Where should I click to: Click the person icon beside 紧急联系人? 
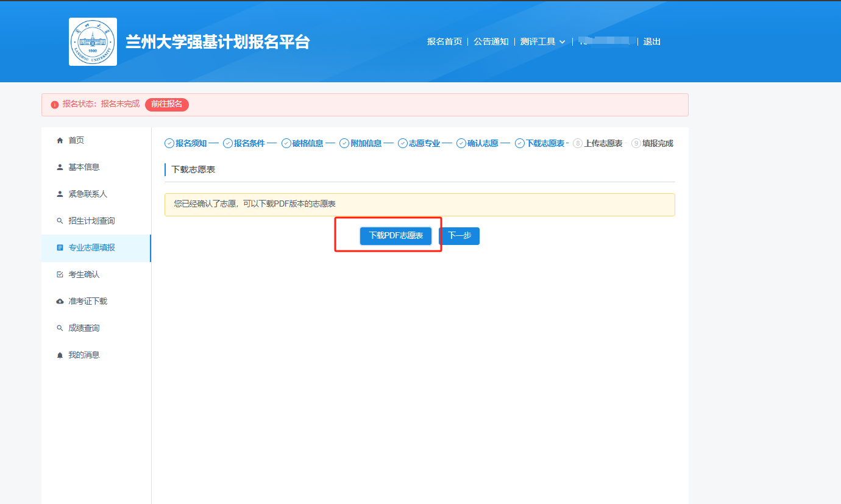60,194
